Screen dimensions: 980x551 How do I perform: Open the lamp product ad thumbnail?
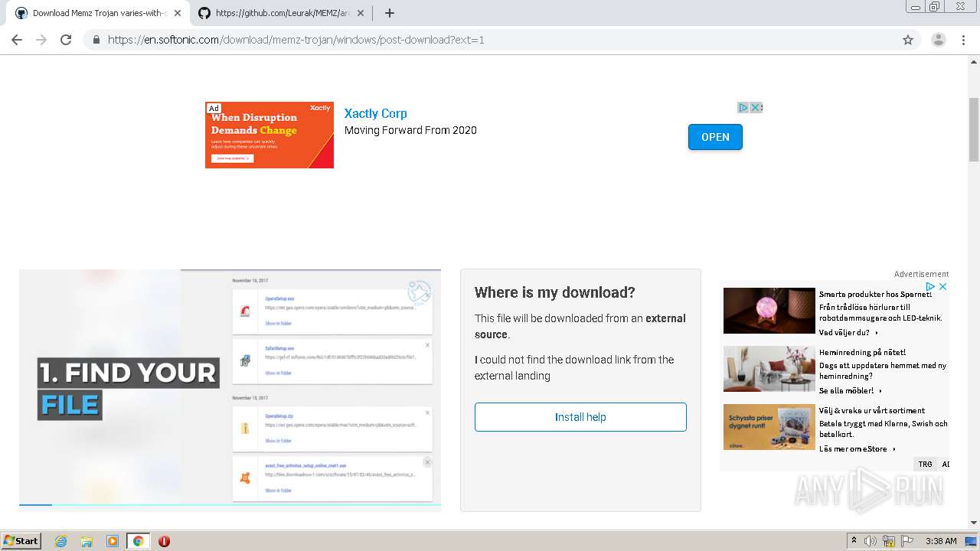coord(769,311)
